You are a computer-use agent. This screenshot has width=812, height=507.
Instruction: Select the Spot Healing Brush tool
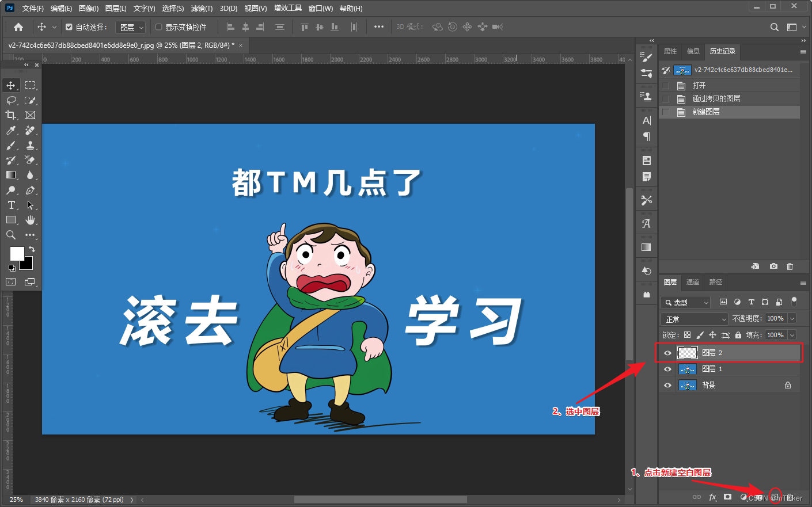click(31, 130)
